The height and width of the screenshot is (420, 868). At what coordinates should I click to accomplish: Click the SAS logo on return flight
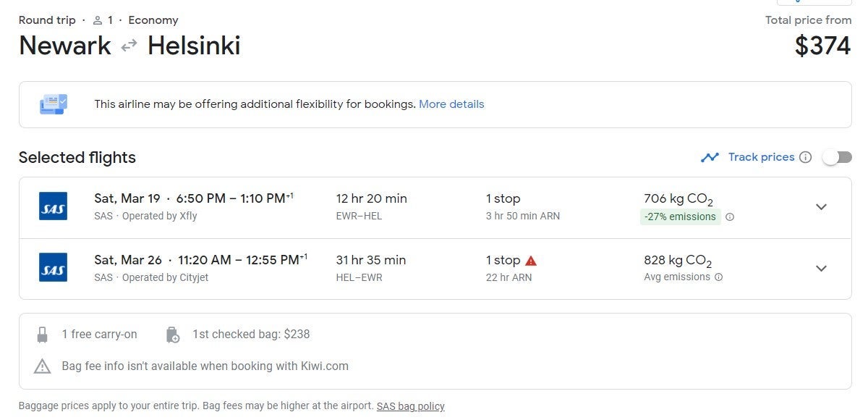(53, 267)
